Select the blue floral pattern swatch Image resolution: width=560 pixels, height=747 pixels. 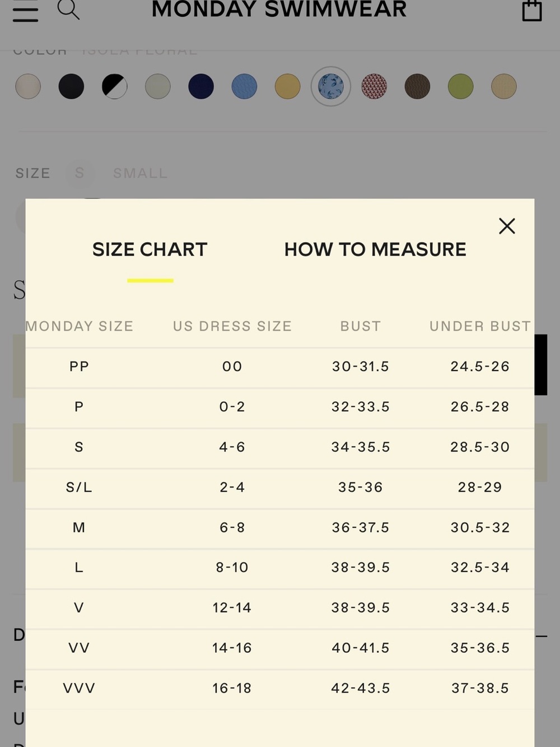point(331,87)
